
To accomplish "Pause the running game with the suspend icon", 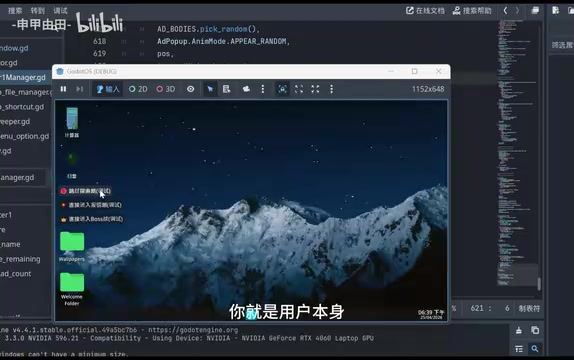I will [63, 89].
